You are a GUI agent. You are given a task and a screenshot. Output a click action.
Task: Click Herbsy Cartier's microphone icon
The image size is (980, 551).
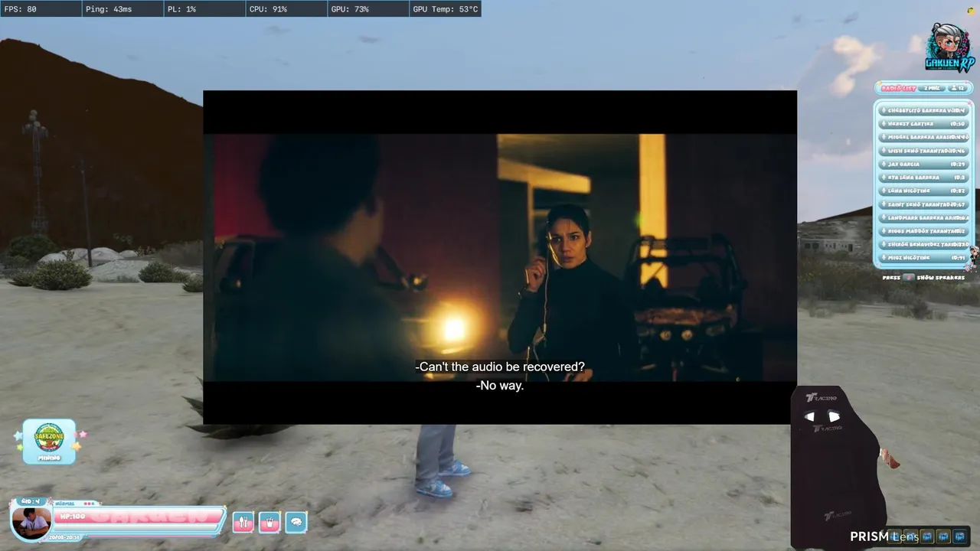(x=884, y=124)
